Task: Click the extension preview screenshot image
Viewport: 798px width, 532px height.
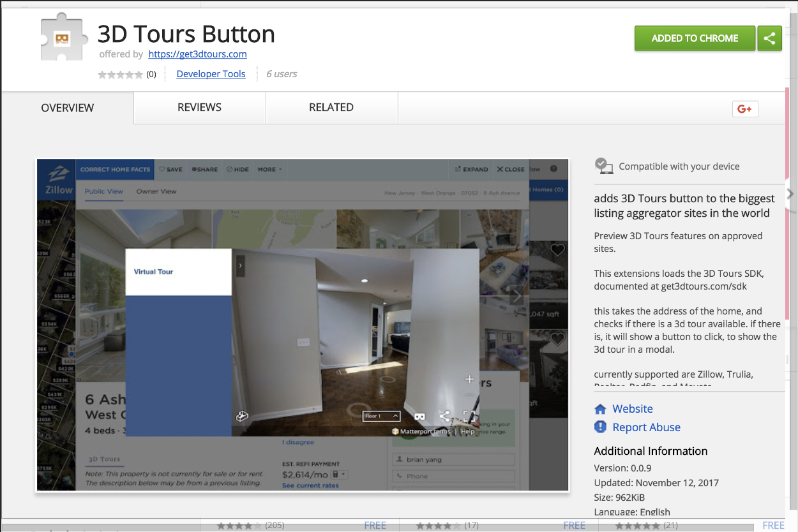Action: pyautogui.click(x=303, y=325)
